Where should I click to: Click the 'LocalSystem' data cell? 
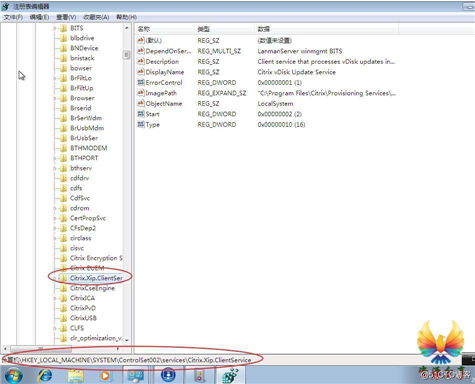pos(275,104)
